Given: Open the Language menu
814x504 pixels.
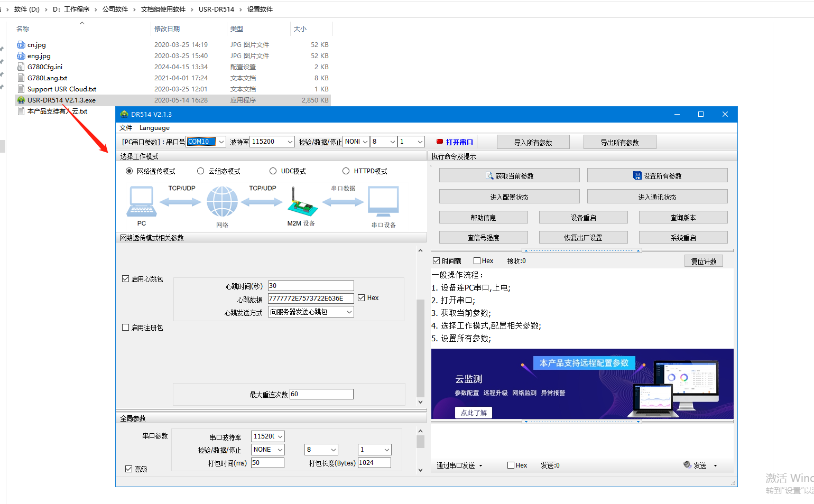Looking at the screenshot, I should pos(154,128).
